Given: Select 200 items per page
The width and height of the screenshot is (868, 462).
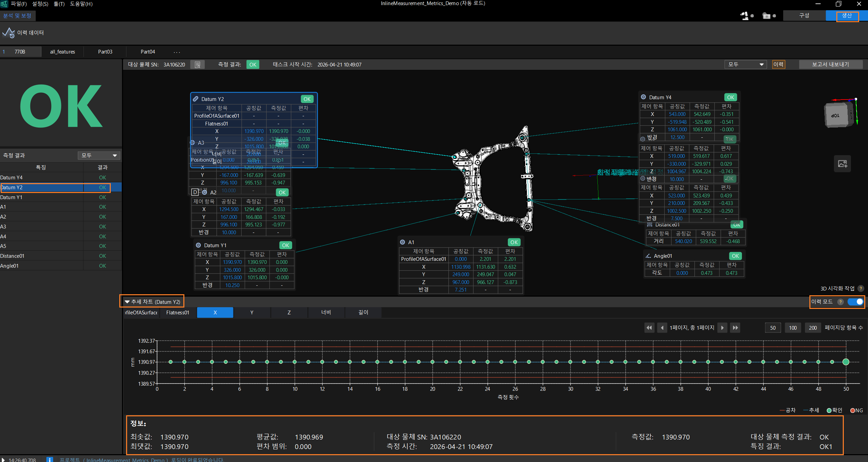Looking at the screenshot, I should (813, 328).
